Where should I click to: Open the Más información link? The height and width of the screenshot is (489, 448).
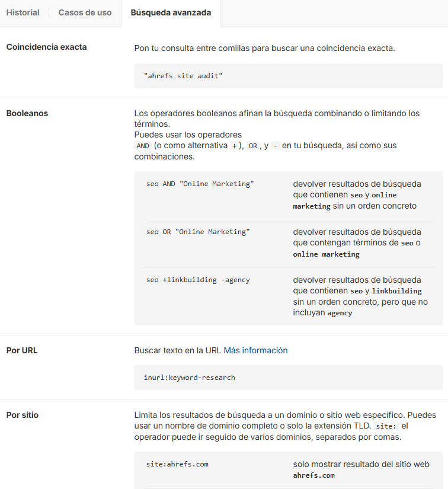point(255,350)
